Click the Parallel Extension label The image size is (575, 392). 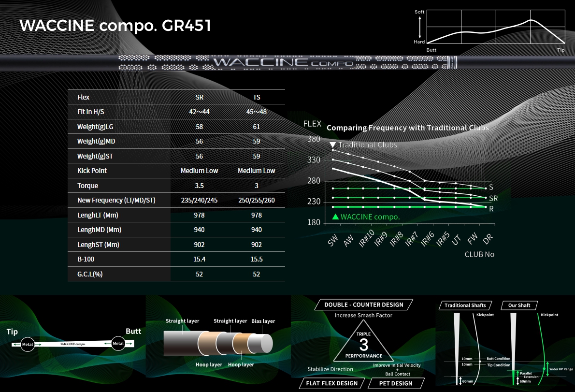coord(529,375)
